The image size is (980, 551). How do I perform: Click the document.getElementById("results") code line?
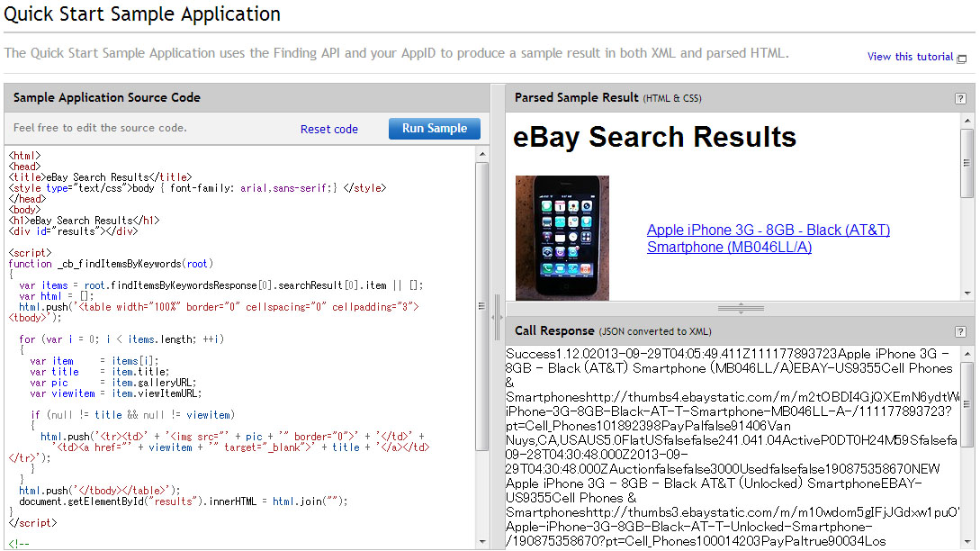pos(183,501)
